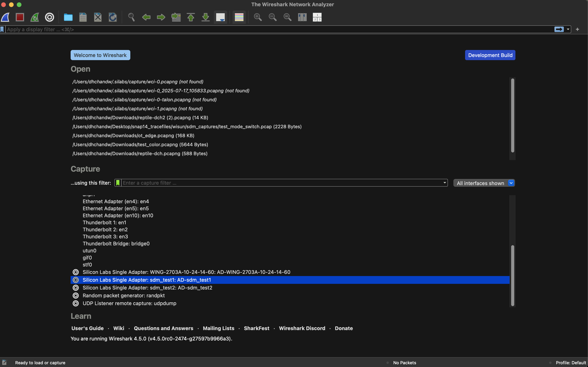Open settings gear for sdm_test2 adapter
This screenshot has width=588, height=367.
click(x=76, y=288)
